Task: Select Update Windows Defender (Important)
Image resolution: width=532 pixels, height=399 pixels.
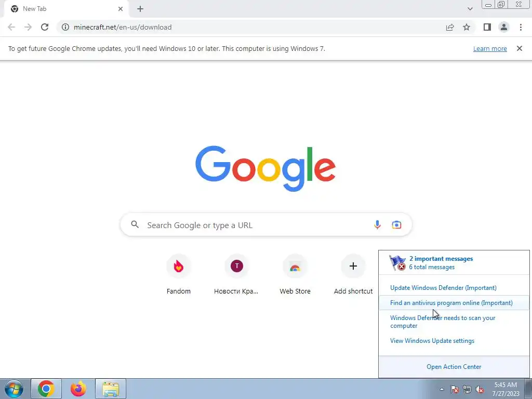Action: point(443,288)
